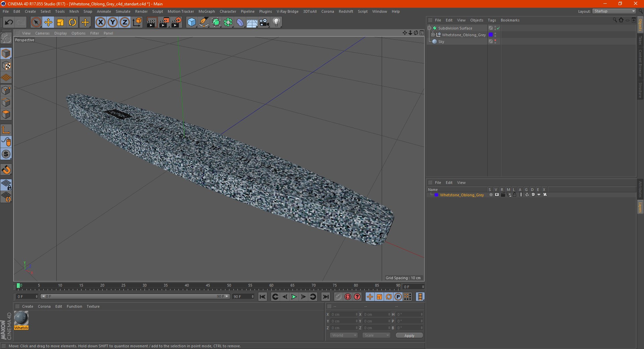Viewport: 644px width, 349px height.
Task: Switch to the Layers side tab
Action: coord(640,207)
